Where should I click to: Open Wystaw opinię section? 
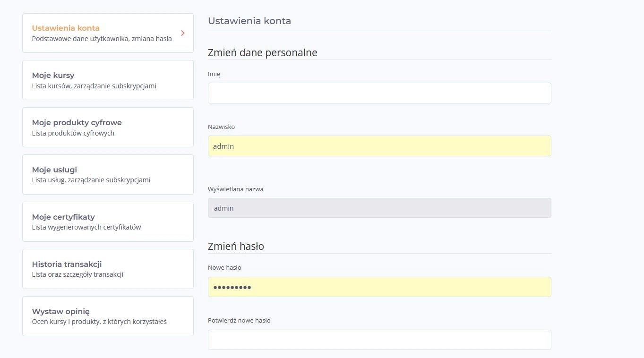point(108,316)
